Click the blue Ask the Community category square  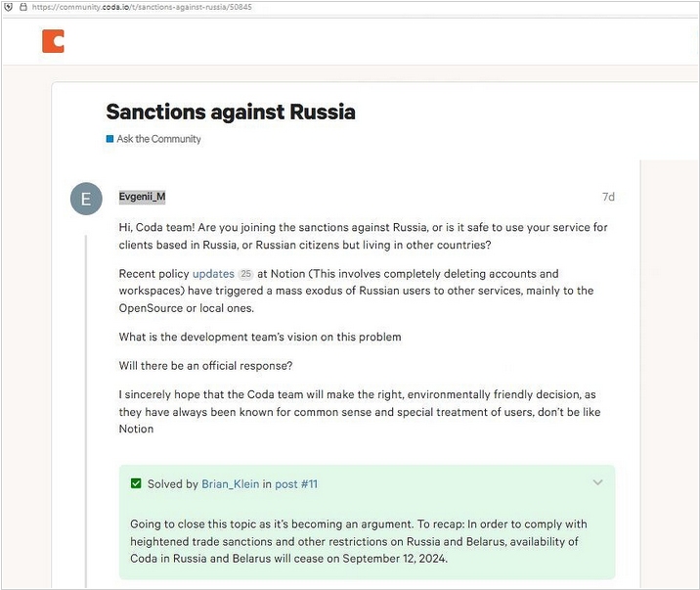(x=109, y=139)
